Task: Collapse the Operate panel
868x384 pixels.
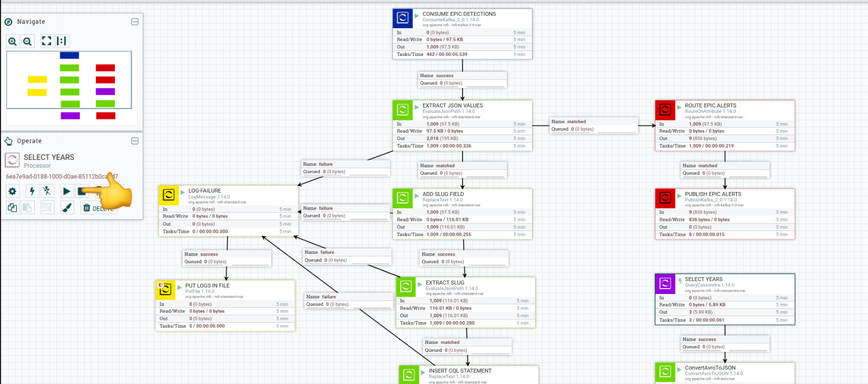Action: coord(135,141)
